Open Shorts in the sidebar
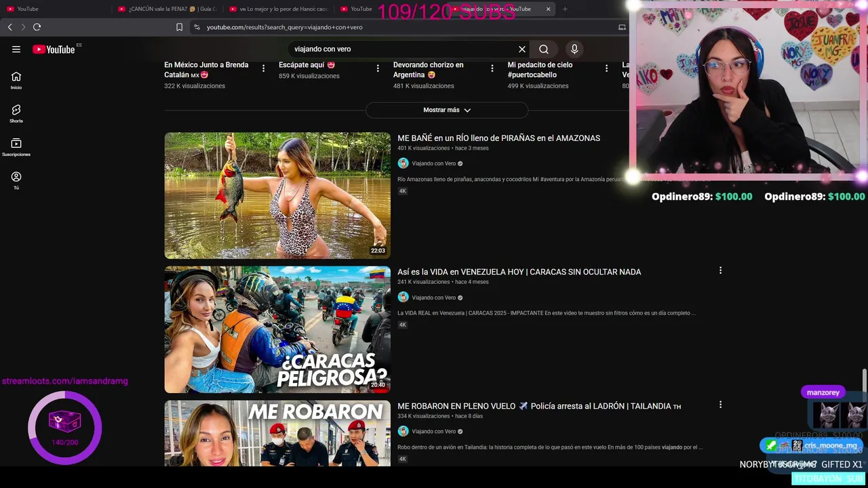The image size is (868, 488). click(x=16, y=113)
